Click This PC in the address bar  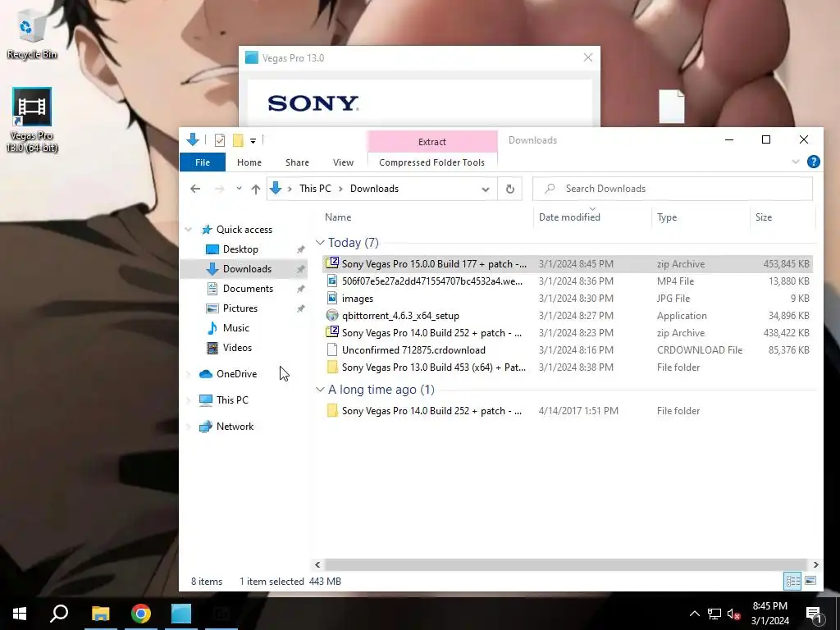315,189
